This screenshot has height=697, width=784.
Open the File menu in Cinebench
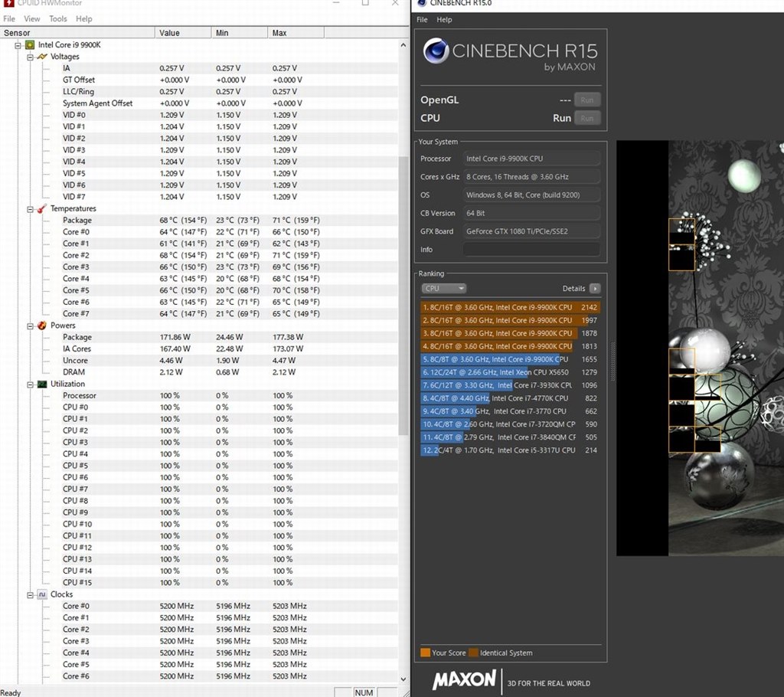click(422, 20)
